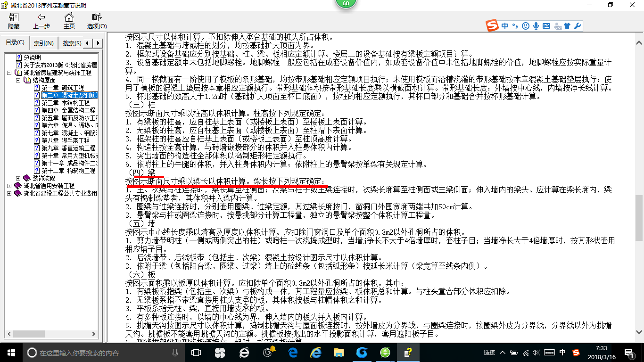Viewport: 644px width, 362px height.
Task: Expand the 湖北省建设工程公共专业费用 node
Action: (9, 193)
